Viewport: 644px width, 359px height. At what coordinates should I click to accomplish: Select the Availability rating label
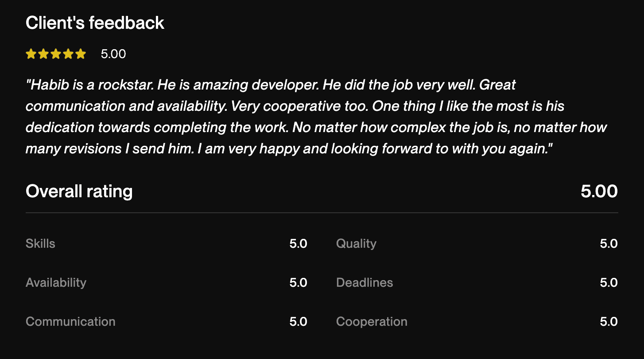pos(56,283)
